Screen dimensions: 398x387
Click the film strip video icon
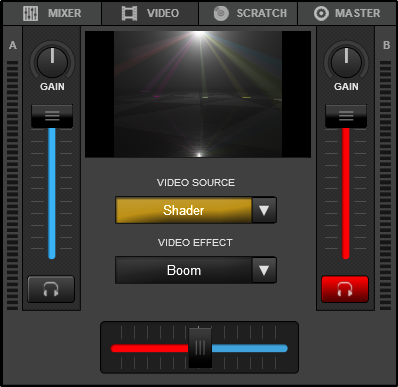(129, 13)
